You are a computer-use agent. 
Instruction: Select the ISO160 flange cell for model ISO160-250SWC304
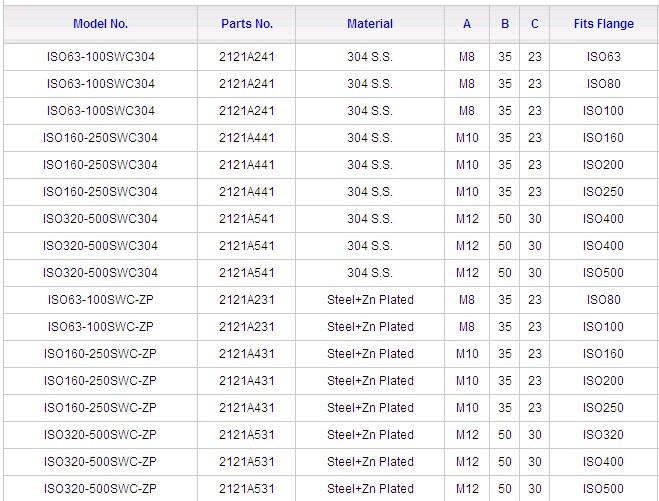coord(603,138)
